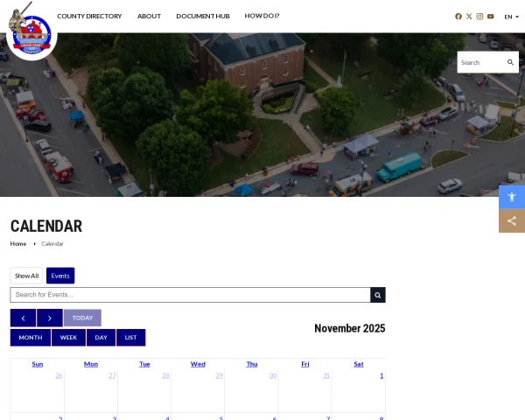Open the accessibility options widget

(x=512, y=197)
